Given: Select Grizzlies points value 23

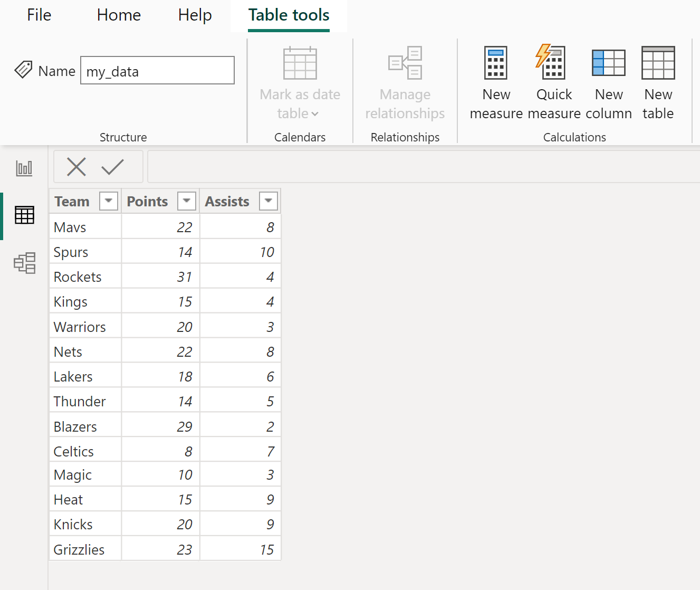Looking at the screenshot, I should (161, 549).
